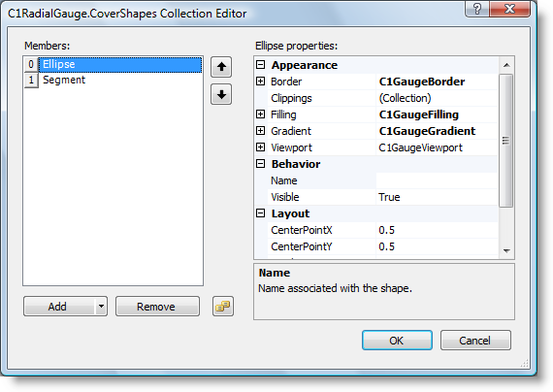Select the Viewport property label
The height and width of the screenshot is (392, 553).
click(x=291, y=147)
